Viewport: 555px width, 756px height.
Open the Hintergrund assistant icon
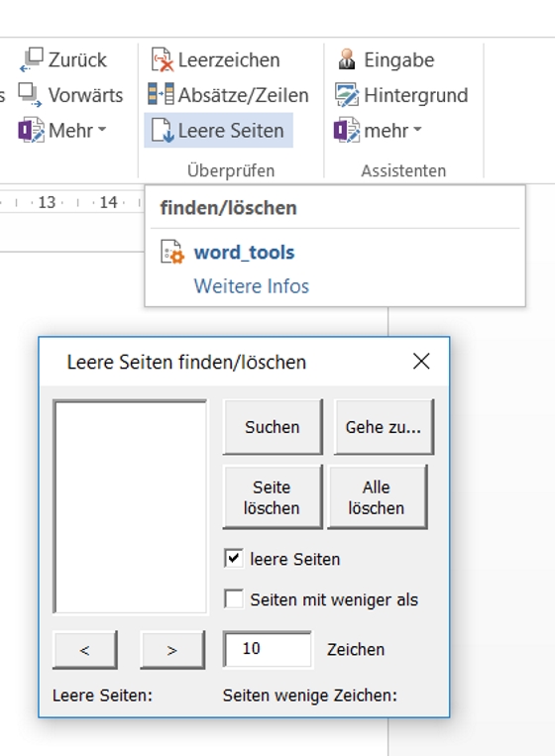click(x=347, y=95)
